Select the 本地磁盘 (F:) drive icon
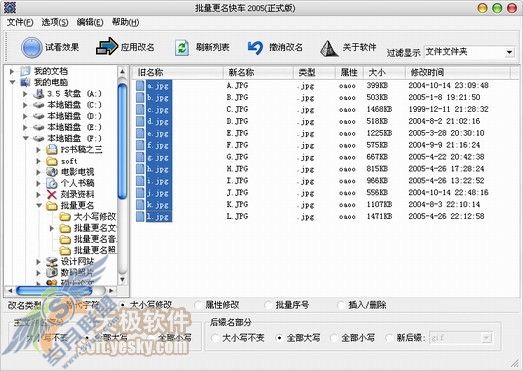The width and height of the screenshot is (523, 371). coord(39,138)
